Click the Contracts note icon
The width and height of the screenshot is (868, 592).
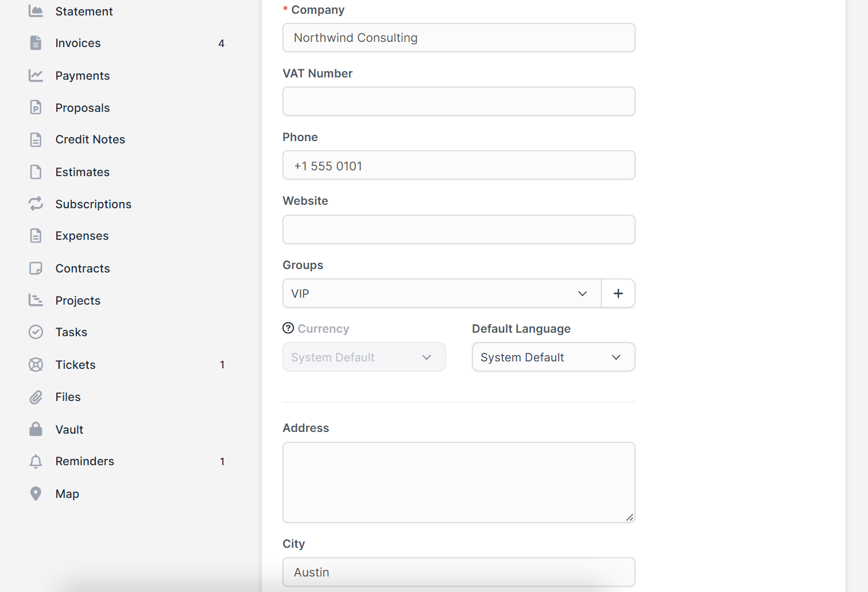[36, 268]
